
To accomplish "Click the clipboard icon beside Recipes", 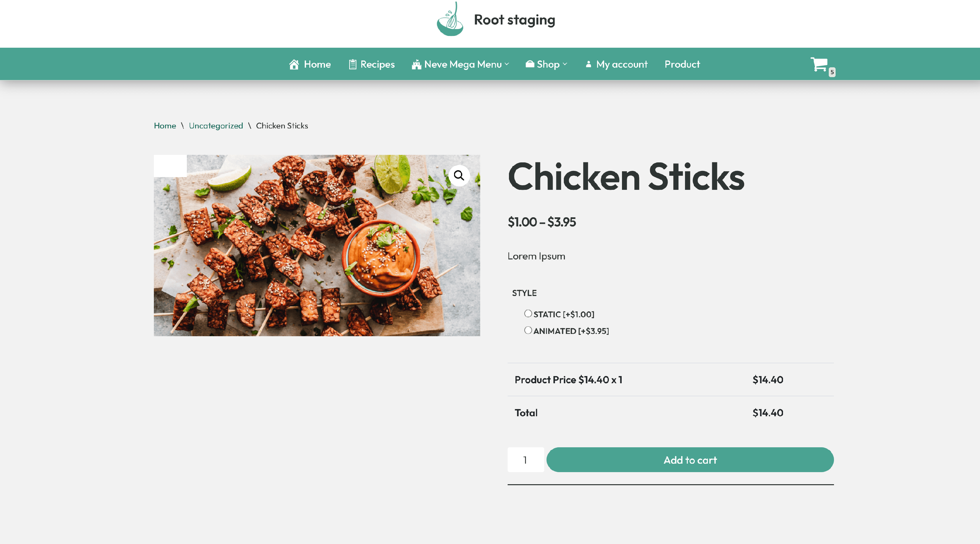I will point(352,64).
